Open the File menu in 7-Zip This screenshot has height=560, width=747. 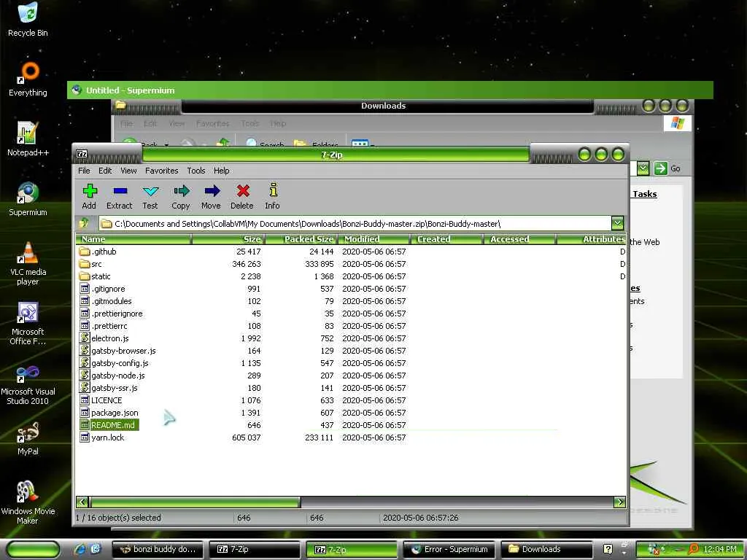(84, 171)
